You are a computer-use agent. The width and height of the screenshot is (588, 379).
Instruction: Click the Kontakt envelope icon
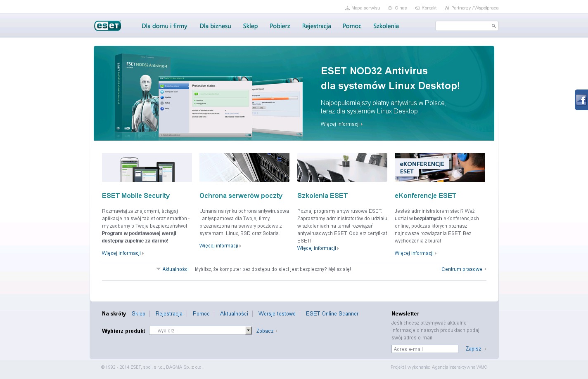[417, 8]
